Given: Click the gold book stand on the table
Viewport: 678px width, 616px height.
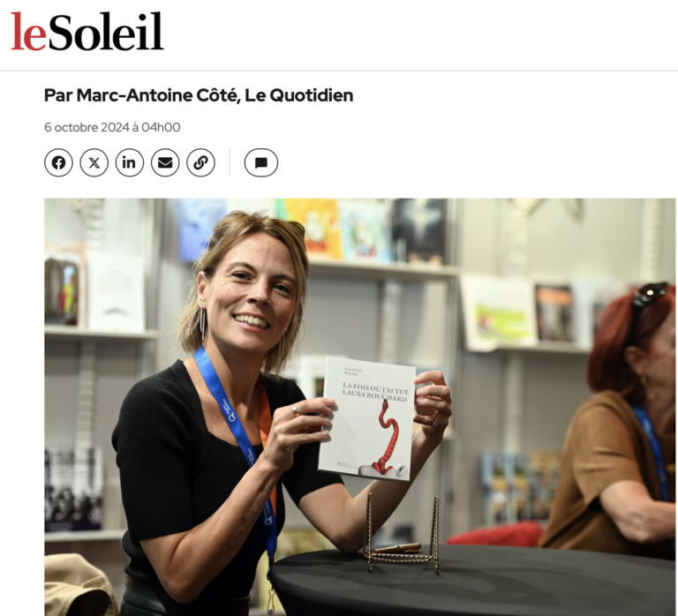Looking at the screenshot, I should 403,534.
